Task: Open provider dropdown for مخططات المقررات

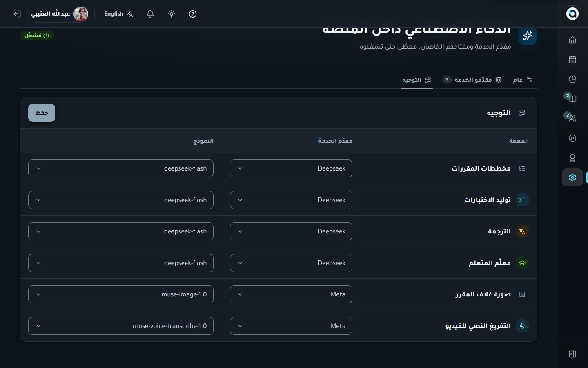Action: 291,168
